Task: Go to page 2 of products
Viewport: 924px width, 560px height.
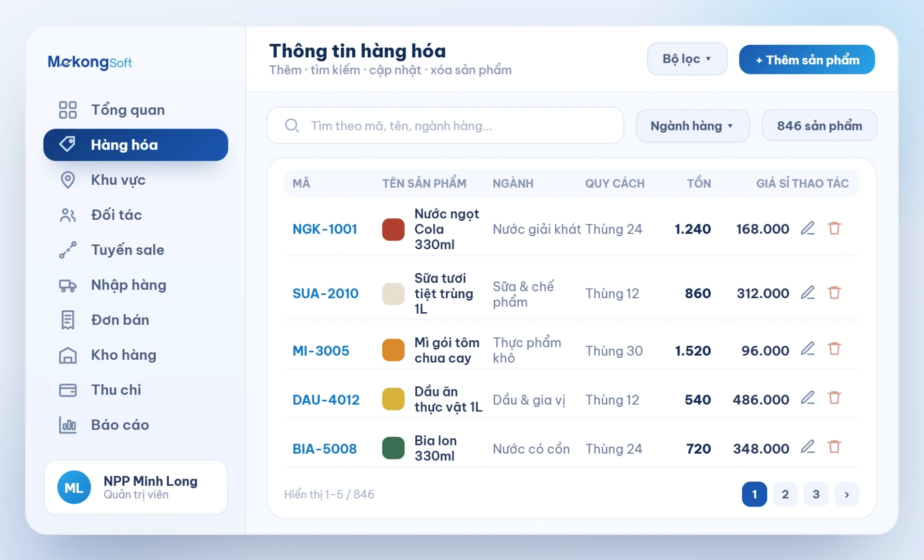Action: tap(785, 494)
